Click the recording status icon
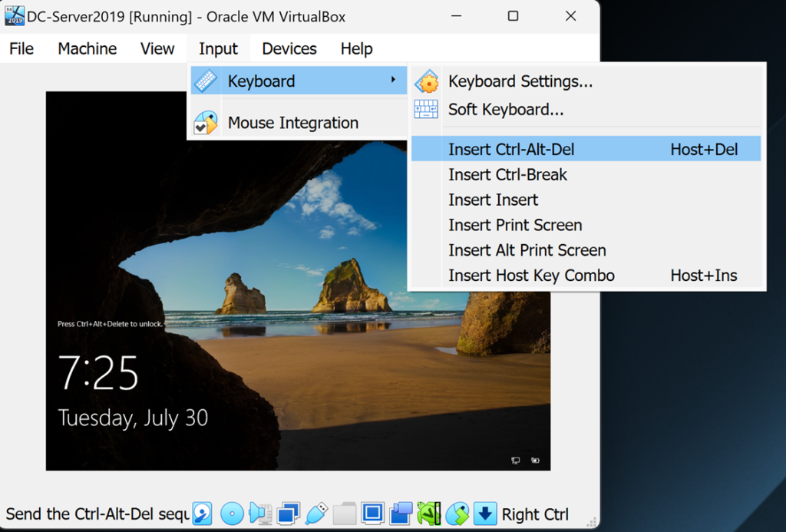The width and height of the screenshot is (786, 532). (401, 513)
